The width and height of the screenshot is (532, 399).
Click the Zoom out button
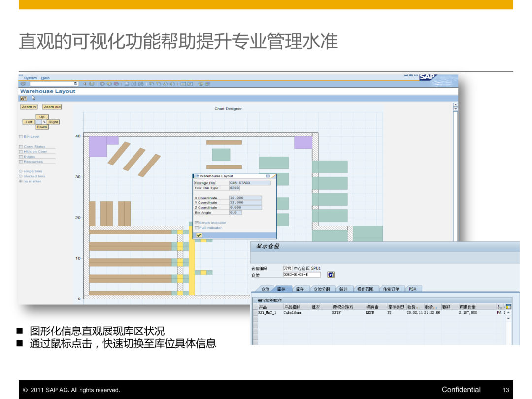[52, 107]
